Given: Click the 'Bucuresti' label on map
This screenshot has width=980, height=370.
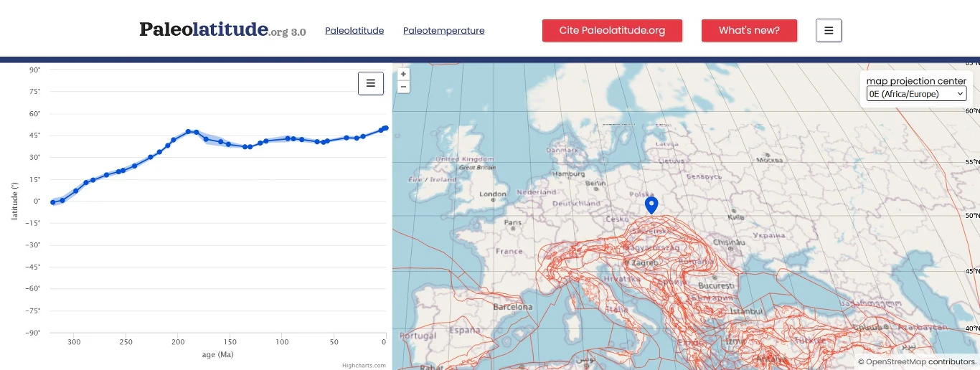Looking at the screenshot, I should click(x=715, y=285).
